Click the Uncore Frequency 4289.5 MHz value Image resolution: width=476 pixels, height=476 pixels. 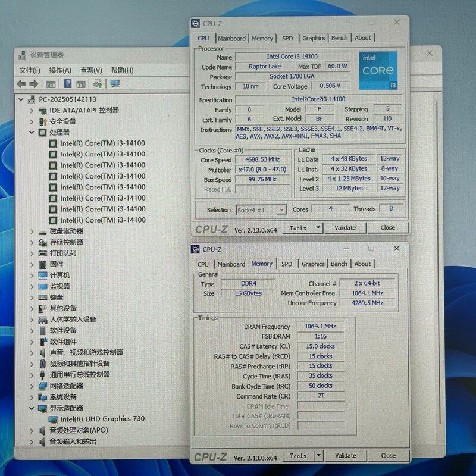(367, 303)
